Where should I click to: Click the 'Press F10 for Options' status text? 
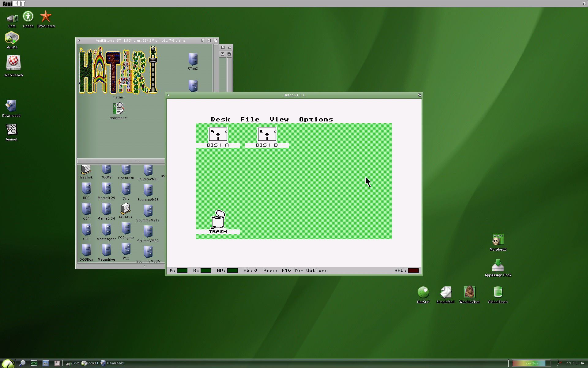click(295, 270)
